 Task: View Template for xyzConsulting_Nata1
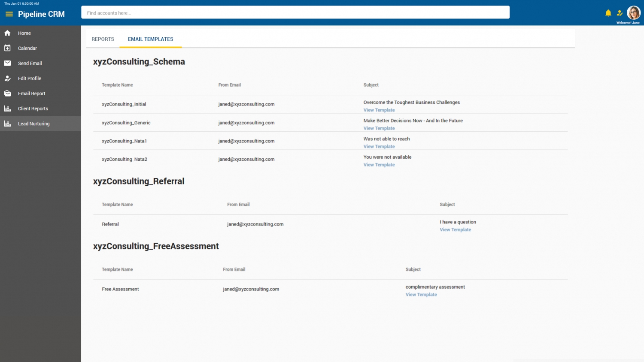coord(379,146)
